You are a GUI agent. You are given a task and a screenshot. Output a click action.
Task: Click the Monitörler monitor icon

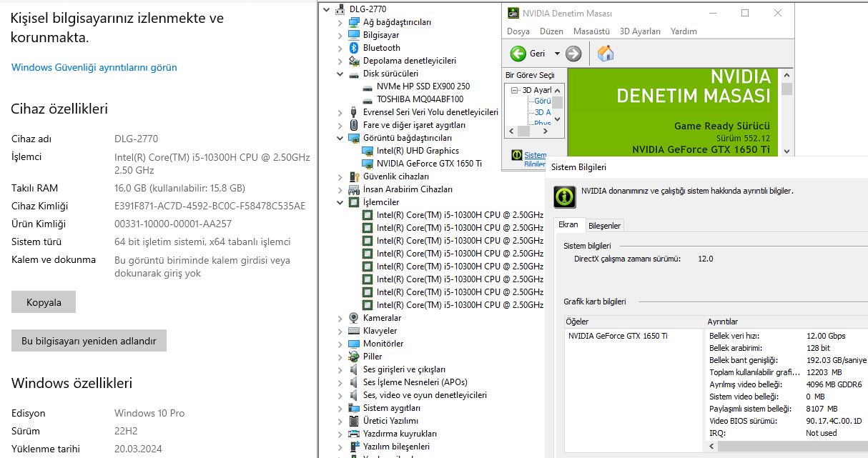tap(353, 344)
